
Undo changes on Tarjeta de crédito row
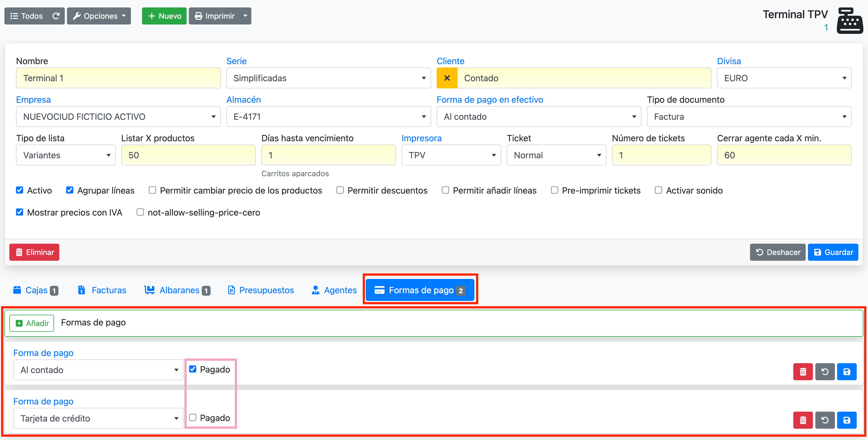click(x=824, y=420)
